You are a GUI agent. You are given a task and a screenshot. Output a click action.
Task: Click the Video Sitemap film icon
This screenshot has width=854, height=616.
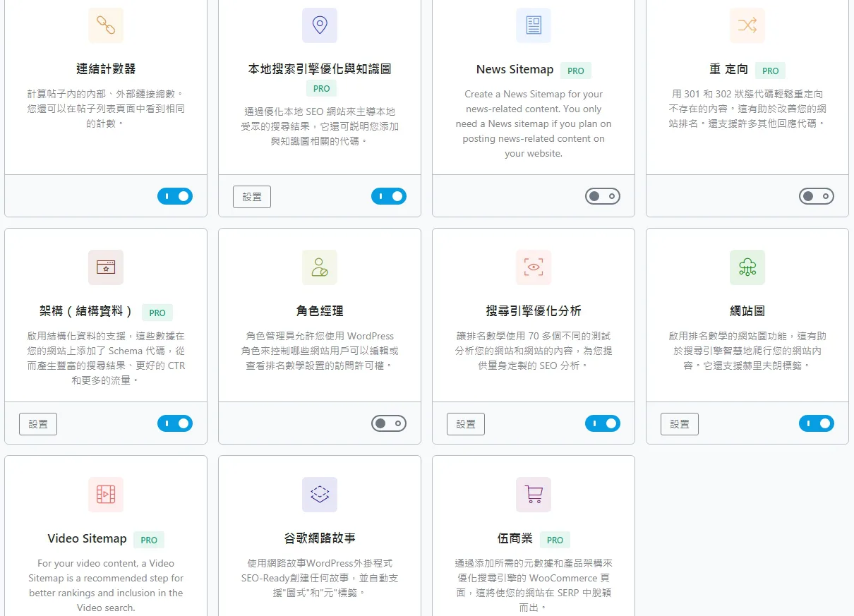click(x=106, y=495)
